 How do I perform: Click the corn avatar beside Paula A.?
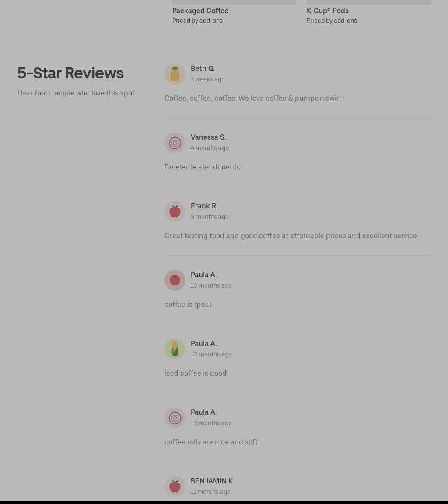[175, 349]
